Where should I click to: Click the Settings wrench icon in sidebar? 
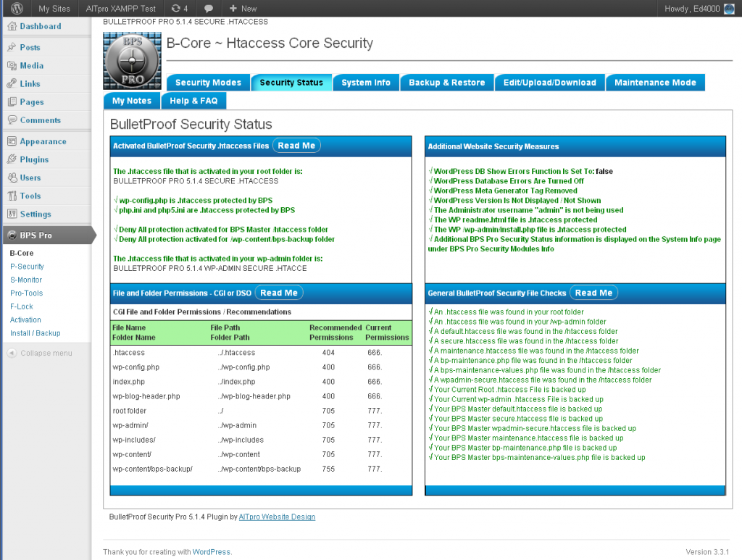14,214
